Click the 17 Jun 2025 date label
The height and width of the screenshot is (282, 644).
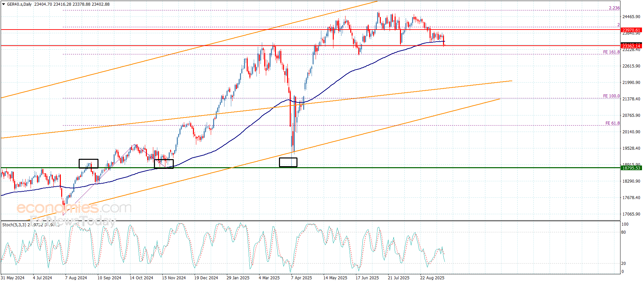[367, 278]
